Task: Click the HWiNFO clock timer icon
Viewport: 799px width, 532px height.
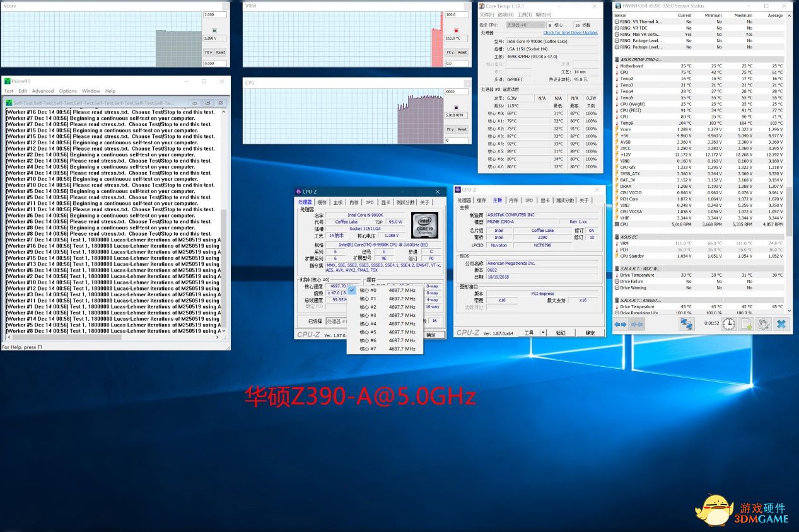Action: (x=728, y=324)
